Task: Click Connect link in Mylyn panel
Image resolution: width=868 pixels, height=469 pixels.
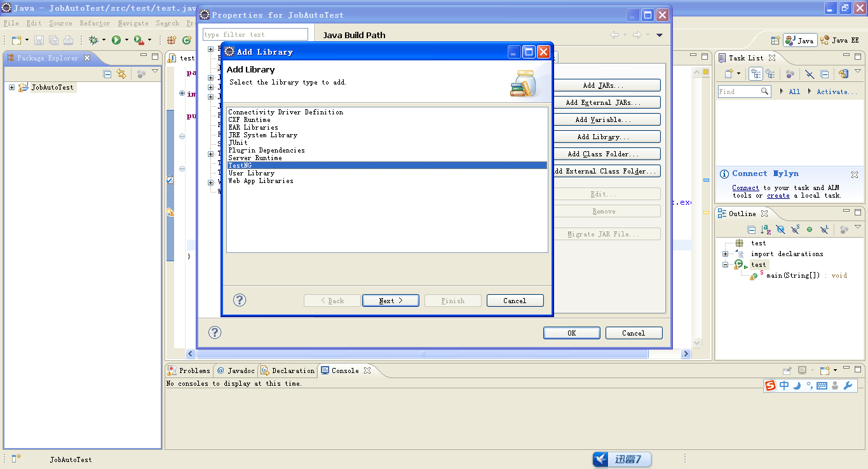Action: coord(745,187)
